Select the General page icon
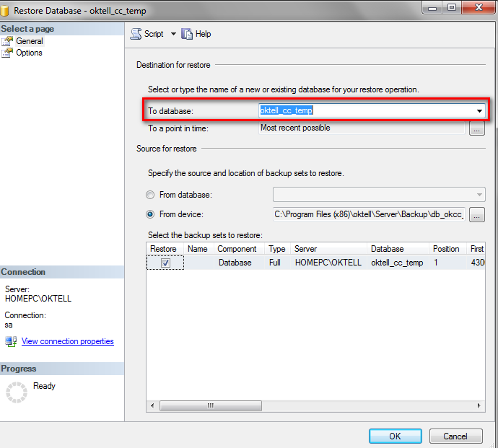This screenshot has width=498, height=448. click(x=7, y=41)
